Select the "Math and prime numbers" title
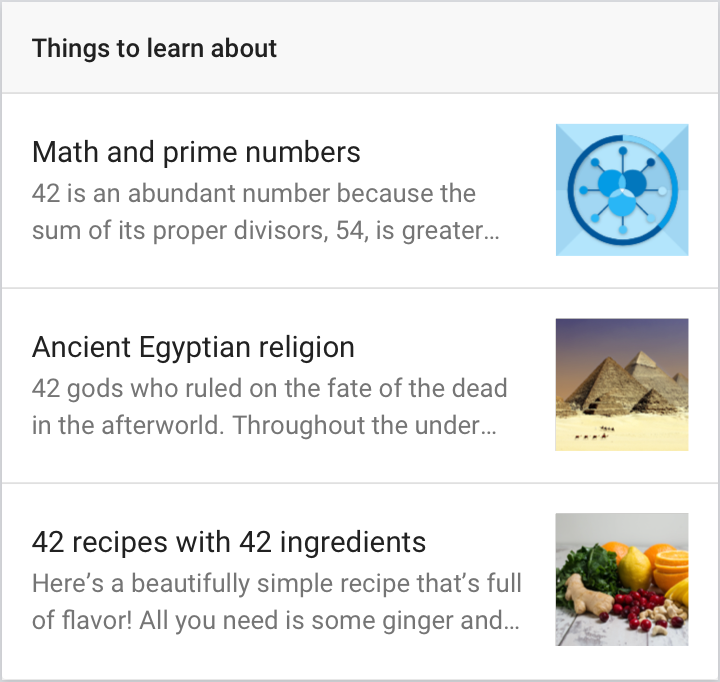720x682 pixels. pyautogui.click(x=196, y=152)
